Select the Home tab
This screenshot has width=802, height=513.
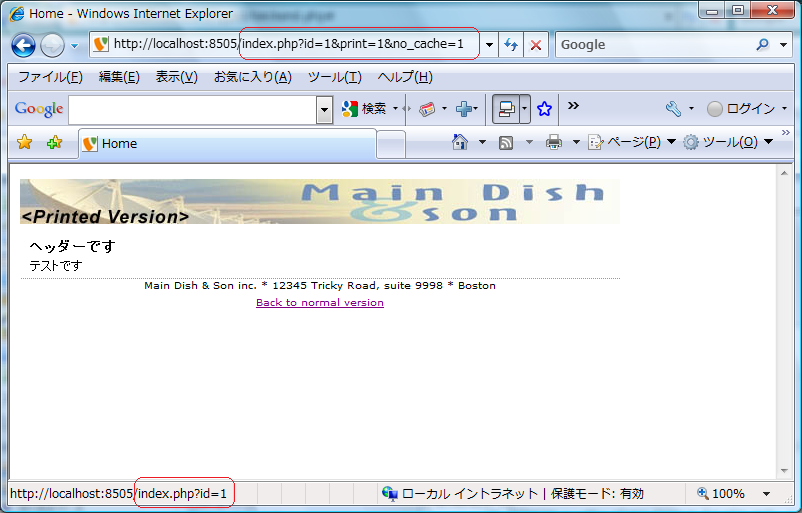tap(228, 144)
